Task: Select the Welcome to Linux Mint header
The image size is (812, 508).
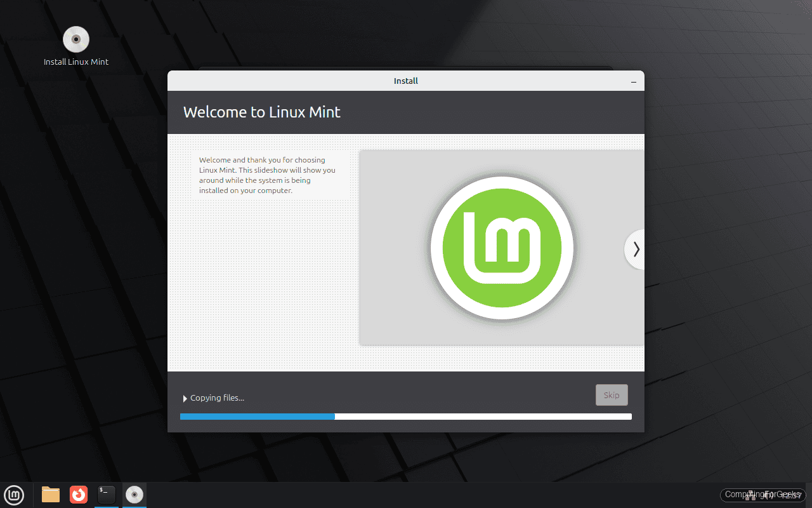Action: (x=261, y=112)
